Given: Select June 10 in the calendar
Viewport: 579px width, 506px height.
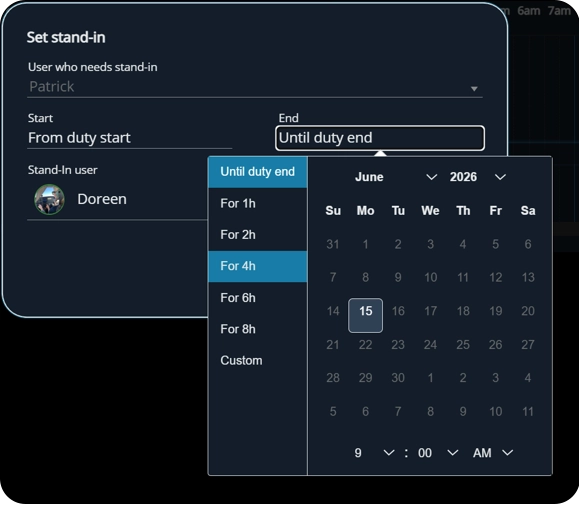Looking at the screenshot, I should [431, 278].
